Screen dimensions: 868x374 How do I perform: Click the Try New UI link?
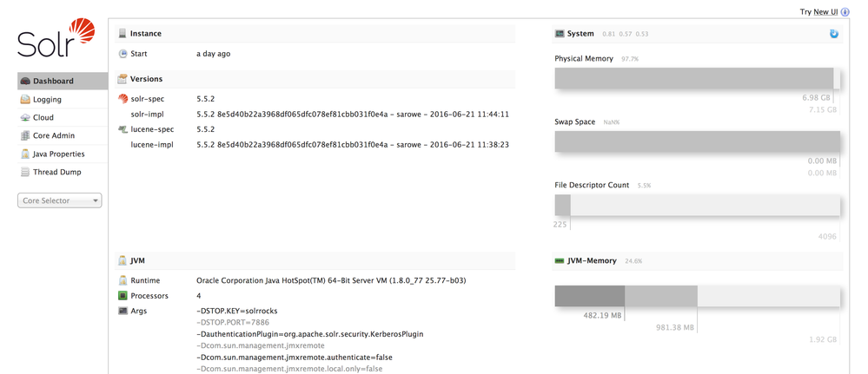tap(818, 12)
